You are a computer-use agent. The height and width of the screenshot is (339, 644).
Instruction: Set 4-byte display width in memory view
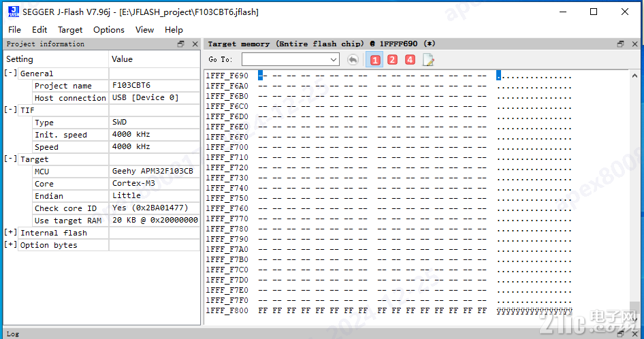pyautogui.click(x=410, y=60)
